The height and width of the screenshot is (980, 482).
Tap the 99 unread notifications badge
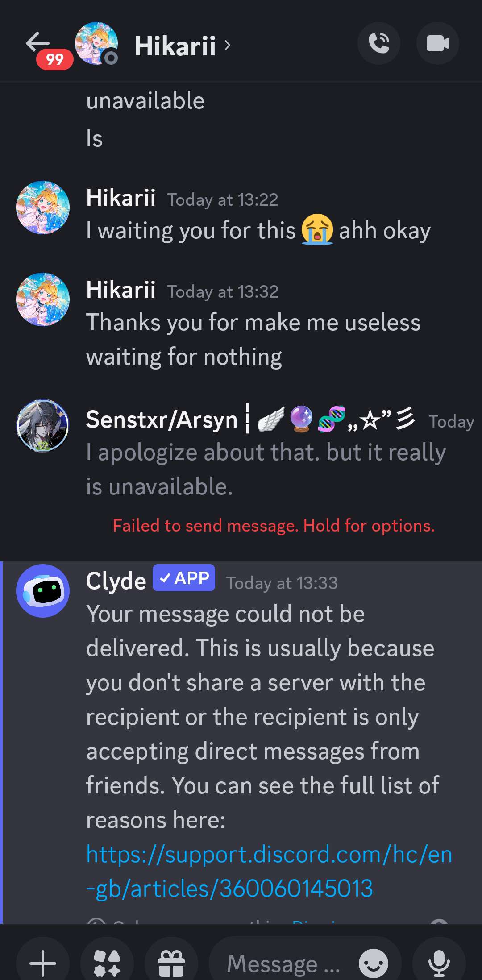[x=55, y=59]
